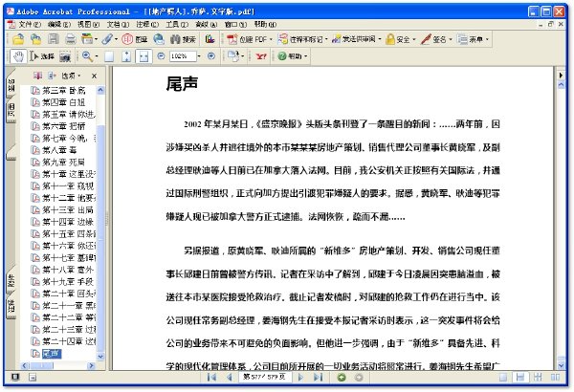Click the Open file folder icon
The height and width of the screenshot is (392, 574).
18,39
